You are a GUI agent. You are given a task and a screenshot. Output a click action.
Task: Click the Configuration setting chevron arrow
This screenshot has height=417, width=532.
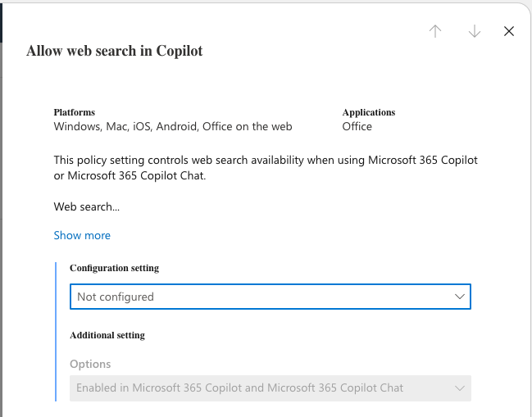click(x=459, y=297)
